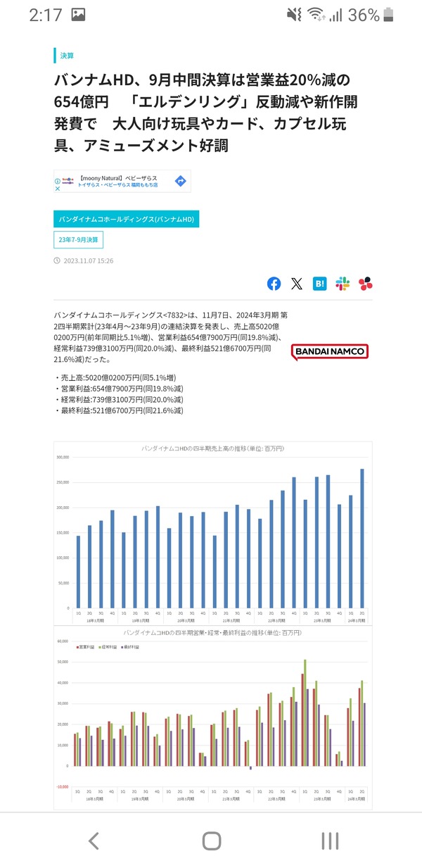422x868 pixels.
Task: Share the article to Slack
Action: (x=343, y=284)
